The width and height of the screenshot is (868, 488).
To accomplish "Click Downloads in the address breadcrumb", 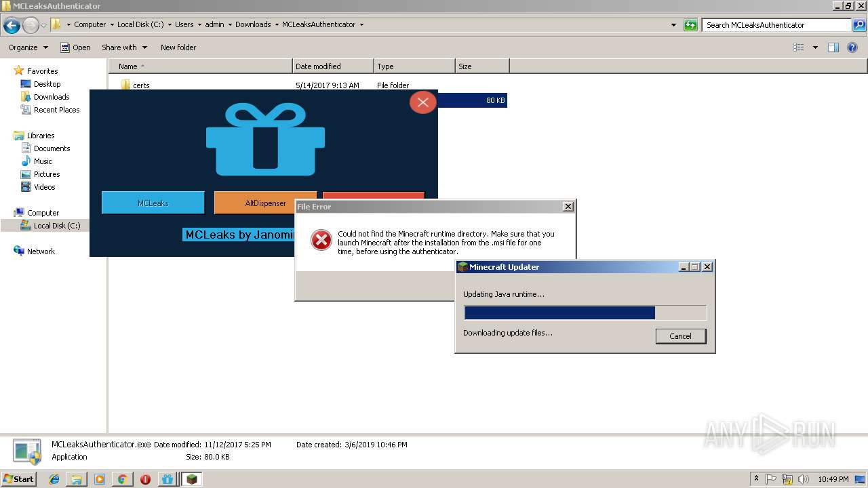I will coord(253,24).
